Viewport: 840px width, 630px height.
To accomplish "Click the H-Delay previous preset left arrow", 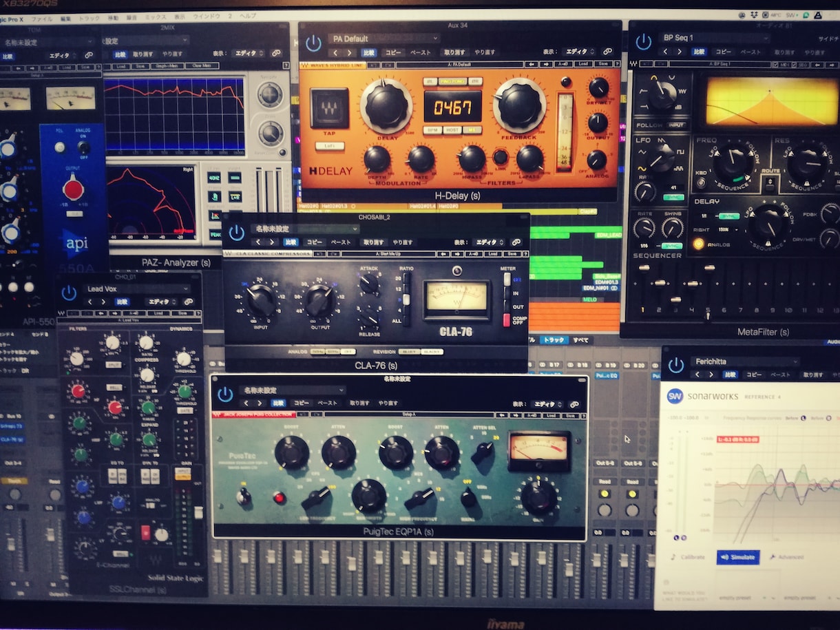I will [x=335, y=52].
